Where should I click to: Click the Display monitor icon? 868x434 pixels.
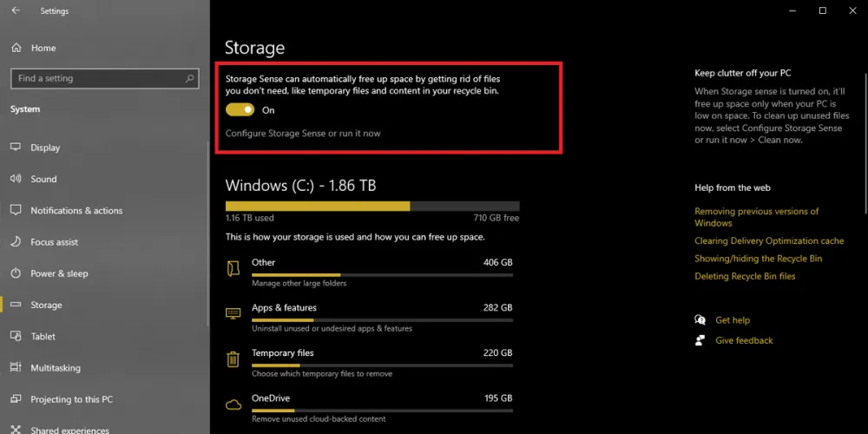click(16, 148)
